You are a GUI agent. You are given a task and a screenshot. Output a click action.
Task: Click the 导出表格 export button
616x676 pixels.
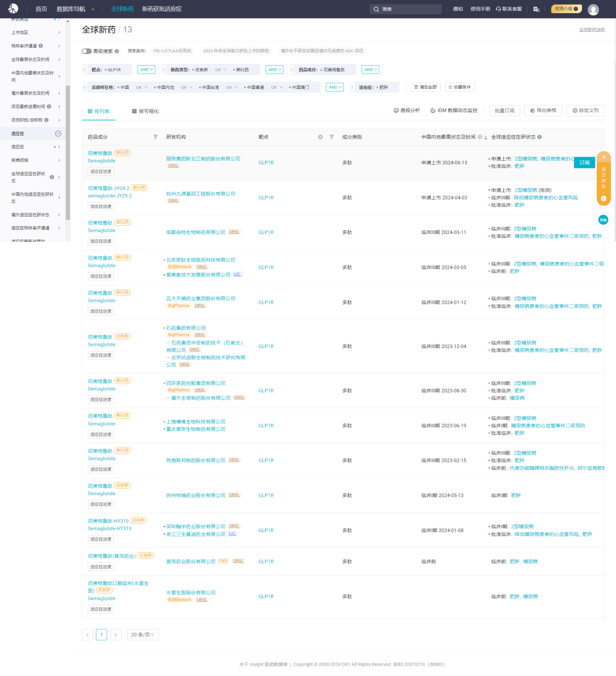pos(543,111)
